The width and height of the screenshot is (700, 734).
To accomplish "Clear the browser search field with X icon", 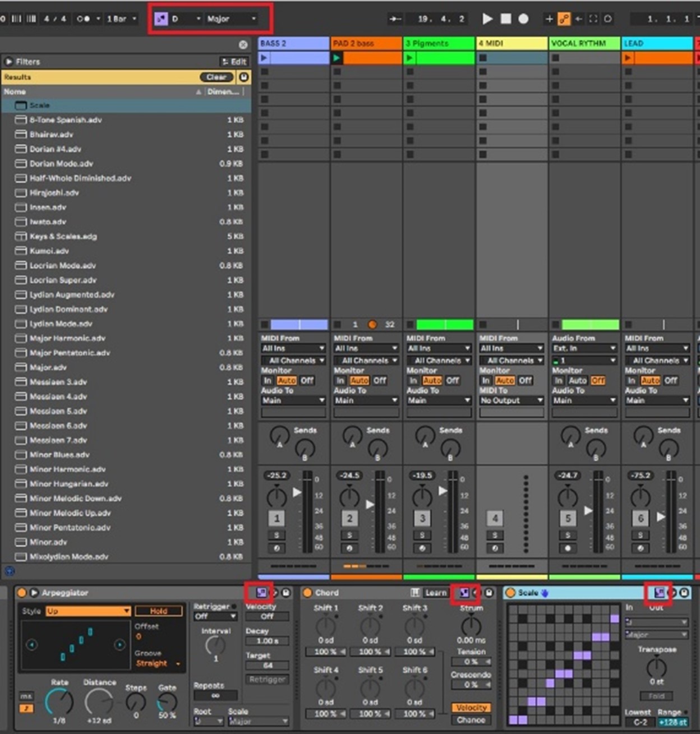I will pyautogui.click(x=243, y=45).
